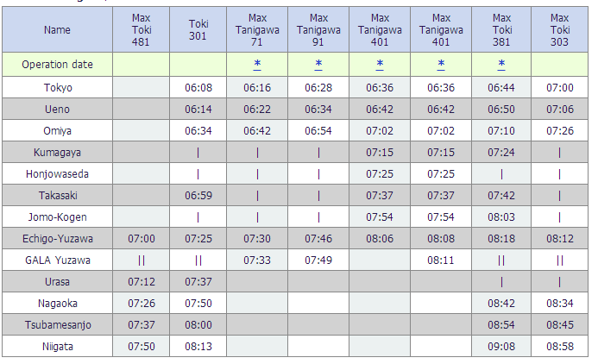This screenshot has width=598, height=364.
Task: Select the 08:42 Nagaoka time cell
Action: (501, 303)
